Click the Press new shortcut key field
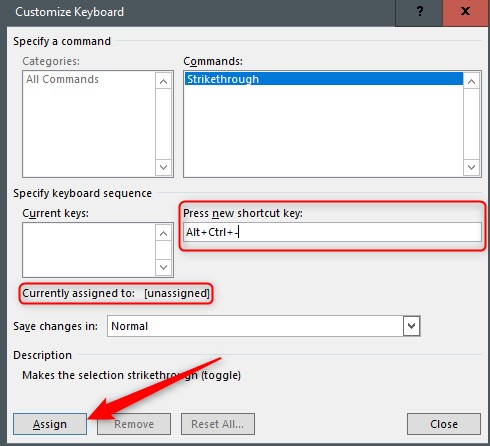 click(332, 232)
